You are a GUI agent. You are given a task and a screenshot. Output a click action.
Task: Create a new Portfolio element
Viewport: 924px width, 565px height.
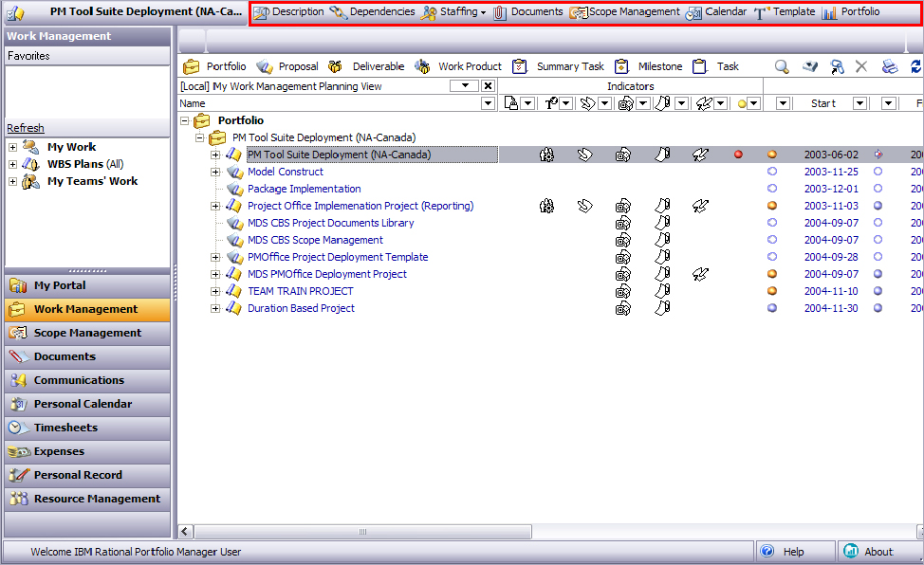click(x=214, y=66)
